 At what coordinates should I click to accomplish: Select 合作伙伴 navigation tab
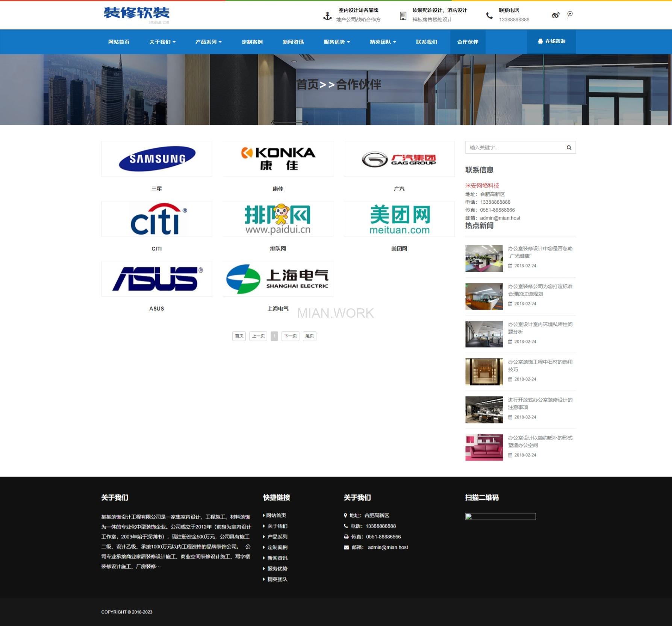468,42
